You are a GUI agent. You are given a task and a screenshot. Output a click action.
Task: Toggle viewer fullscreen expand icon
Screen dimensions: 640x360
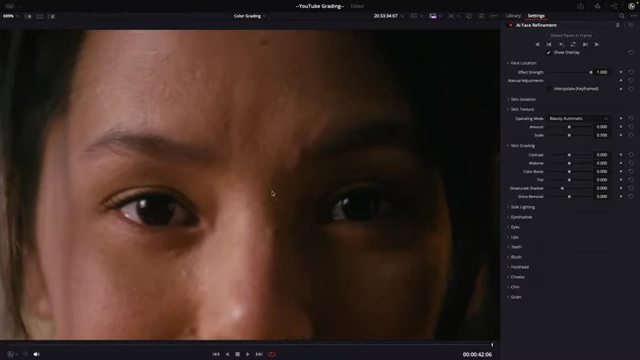(481, 16)
